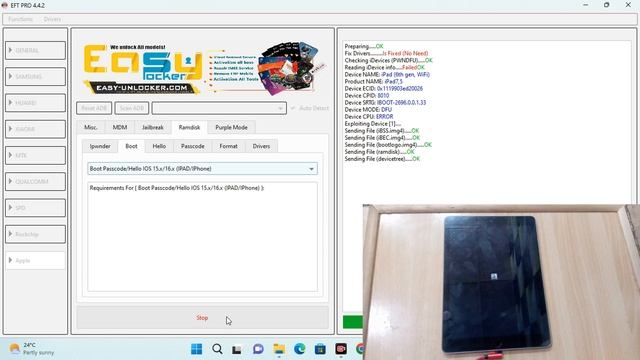Open the Functions menu
The image size is (640, 360).
(20, 19)
